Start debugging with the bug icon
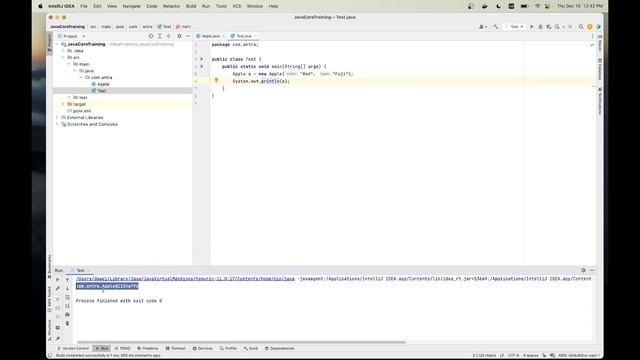 tap(540, 27)
